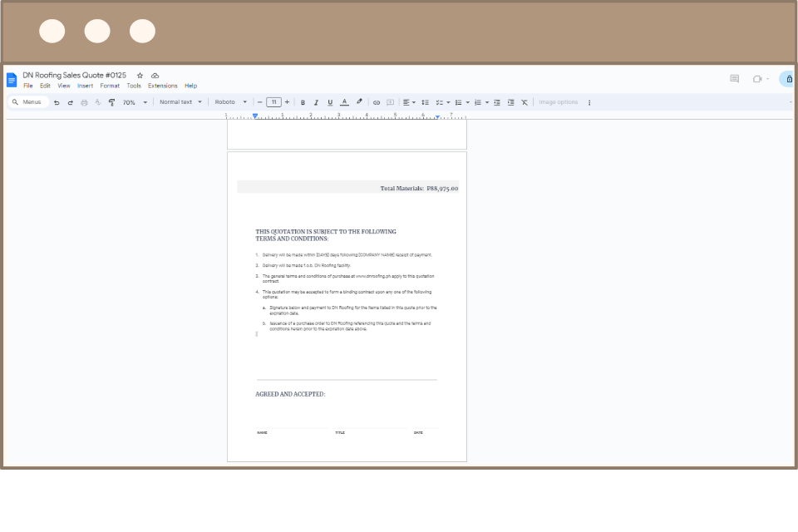This screenshot has height=532, width=798.
Task: Insert a link with the link icon
Action: coord(377,102)
